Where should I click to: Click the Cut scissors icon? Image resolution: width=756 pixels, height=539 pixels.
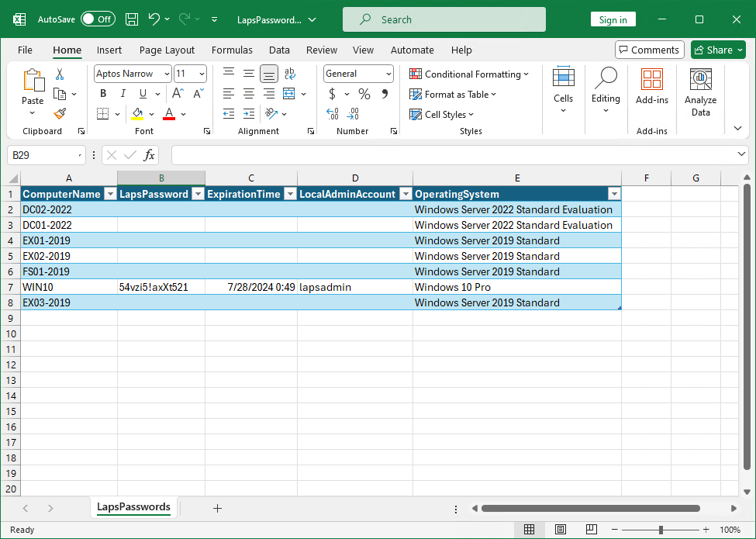coord(60,74)
